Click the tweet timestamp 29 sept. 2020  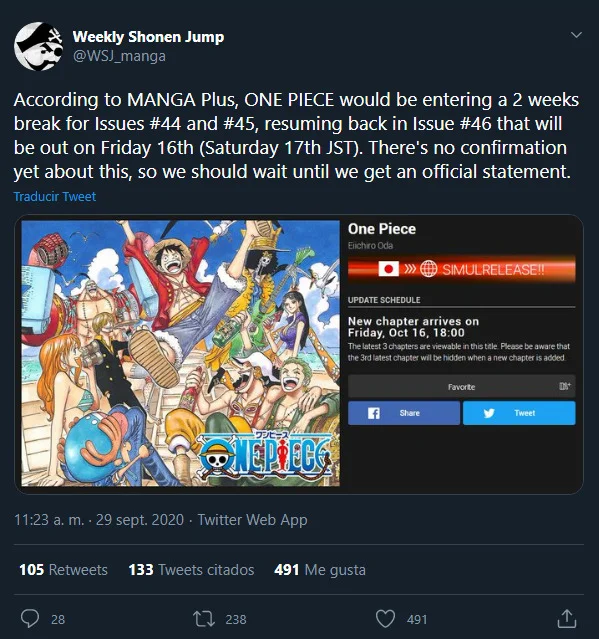140,520
